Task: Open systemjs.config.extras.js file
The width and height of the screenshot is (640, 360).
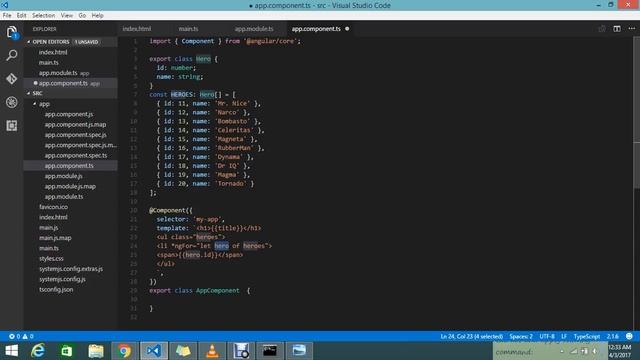Action: click(71, 269)
